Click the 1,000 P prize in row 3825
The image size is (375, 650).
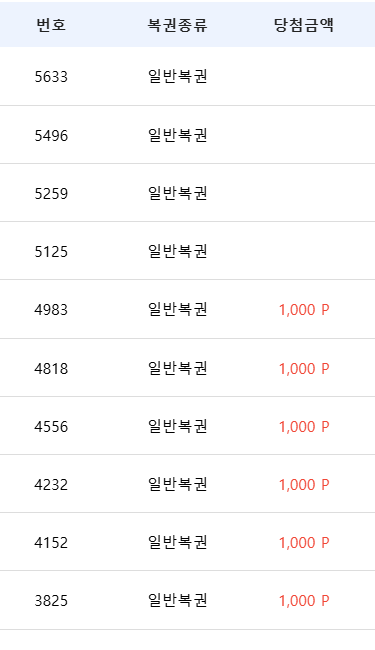(x=304, y=601)
